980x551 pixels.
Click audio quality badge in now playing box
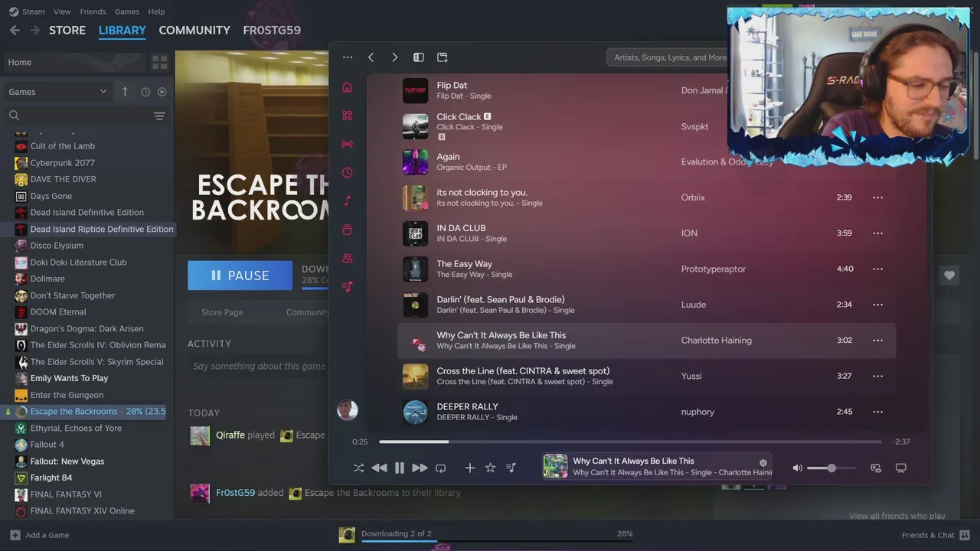coord(763,463)
